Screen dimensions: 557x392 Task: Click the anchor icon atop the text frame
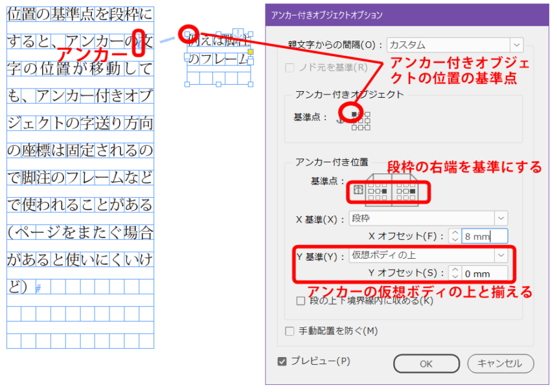[238, 32]
